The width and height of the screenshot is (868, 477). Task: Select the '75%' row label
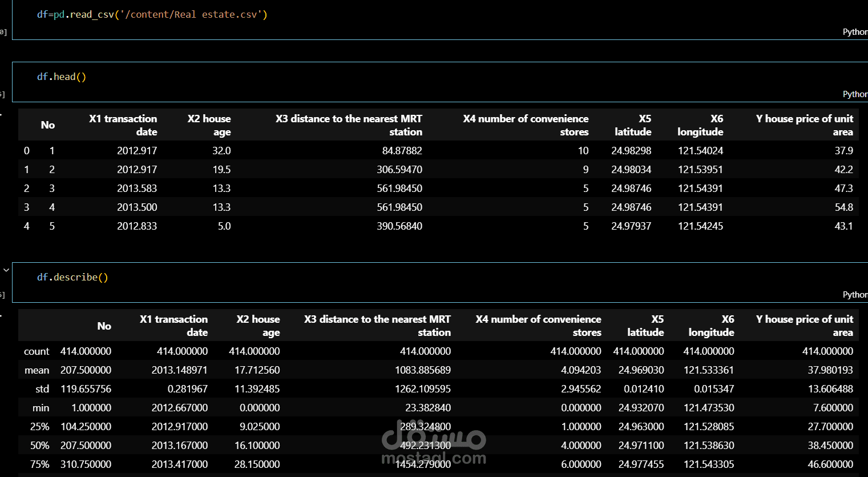(x=39, y=464)
